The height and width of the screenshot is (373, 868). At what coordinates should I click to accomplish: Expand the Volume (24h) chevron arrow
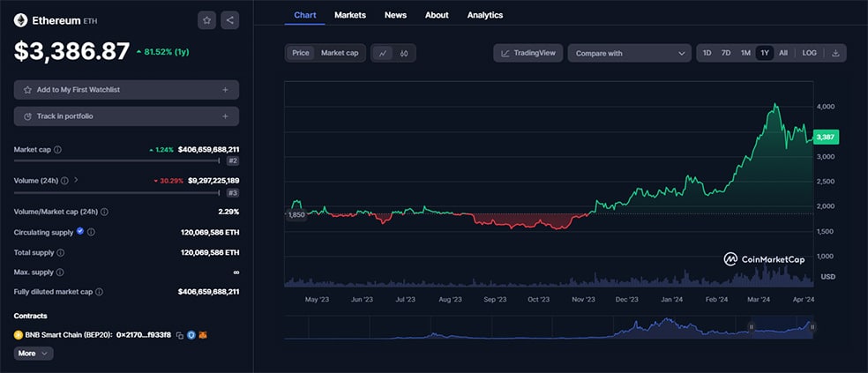pyautogui.click(x=76, y=180)
